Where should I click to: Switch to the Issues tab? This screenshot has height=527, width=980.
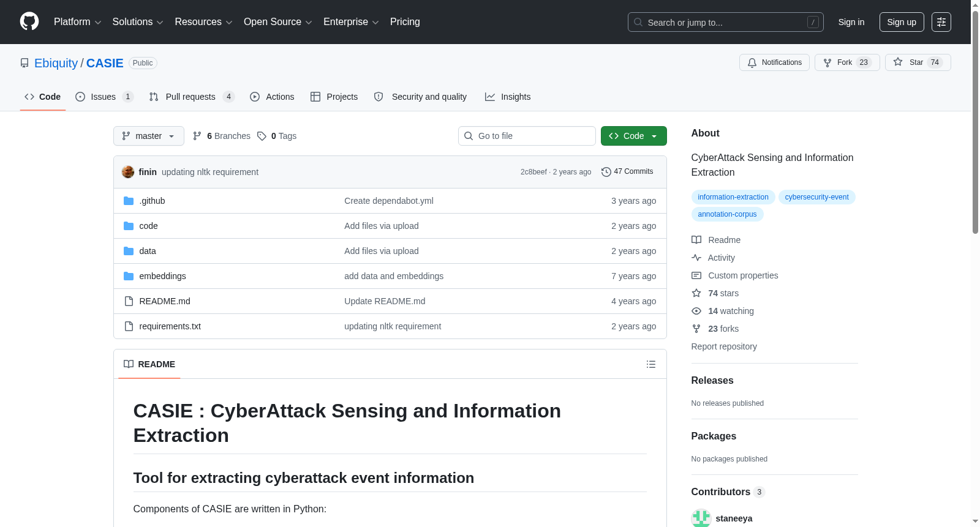(x=105, y=97)
